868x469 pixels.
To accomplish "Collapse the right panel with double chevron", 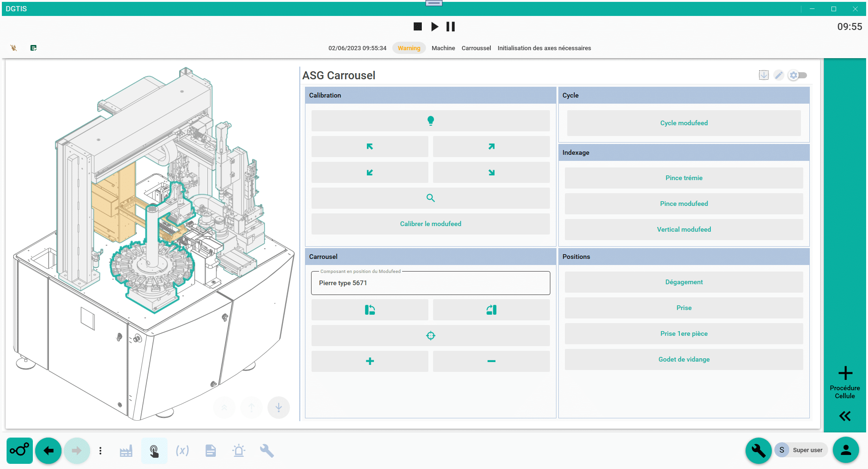I will pyautogui.click(x=845, y=416).
